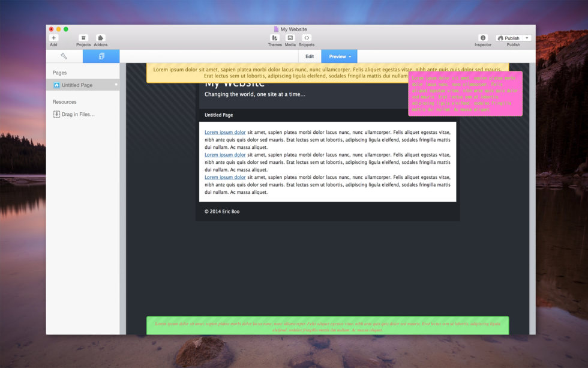Image resolution: width=588 pixels, height=368 pixels.
Task: Click the green Lorem ipsum footer banner
Action: [x=328, y=325]
